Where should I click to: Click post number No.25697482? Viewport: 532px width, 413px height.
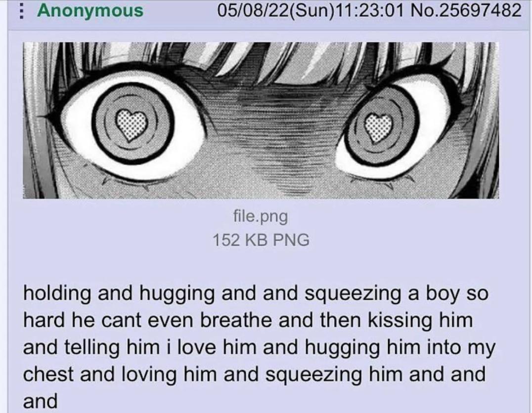[x=466, y=10]
